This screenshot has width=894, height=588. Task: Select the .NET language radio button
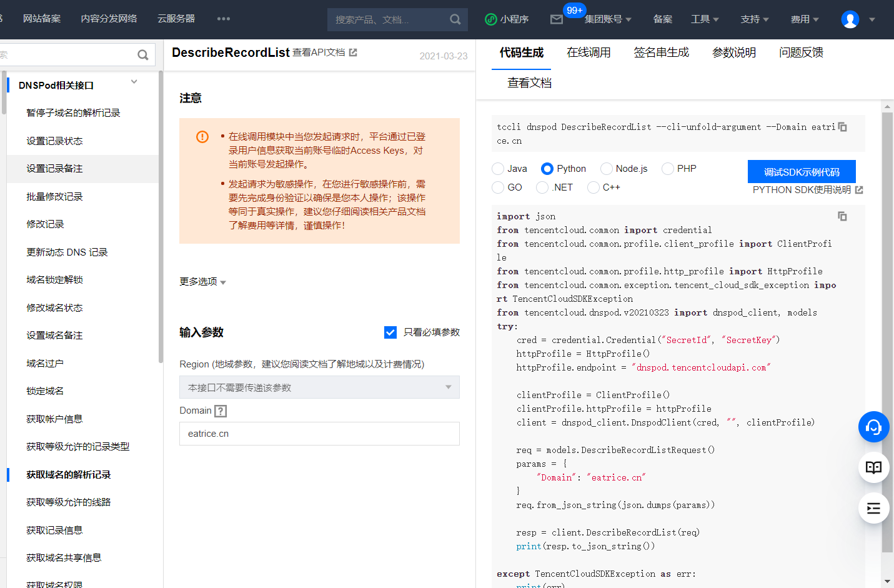[x=542, y=187]
